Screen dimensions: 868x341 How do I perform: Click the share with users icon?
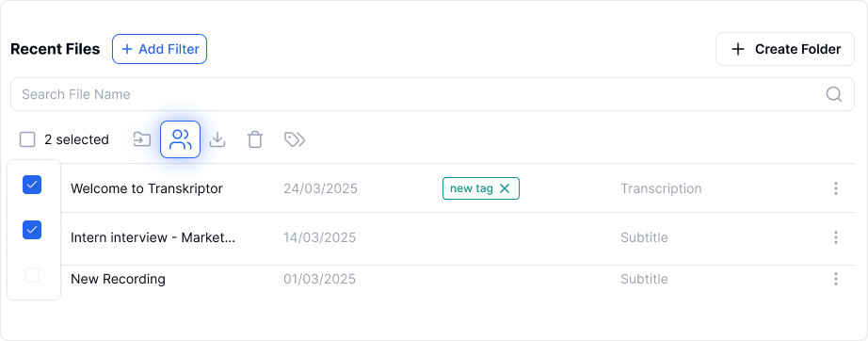click(181, 139)
